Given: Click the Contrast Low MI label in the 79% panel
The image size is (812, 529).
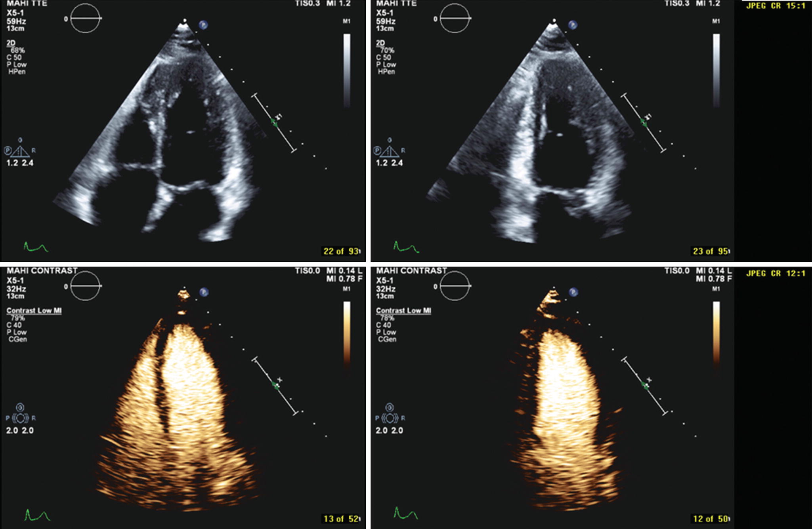Looking at the screenshot, I should tap(34, 311).
